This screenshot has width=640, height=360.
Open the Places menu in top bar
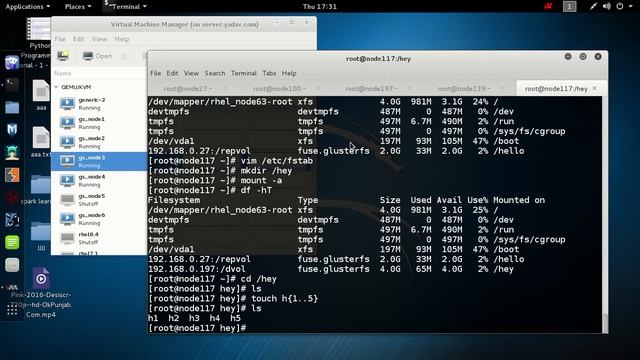click(x=78, y=7)
